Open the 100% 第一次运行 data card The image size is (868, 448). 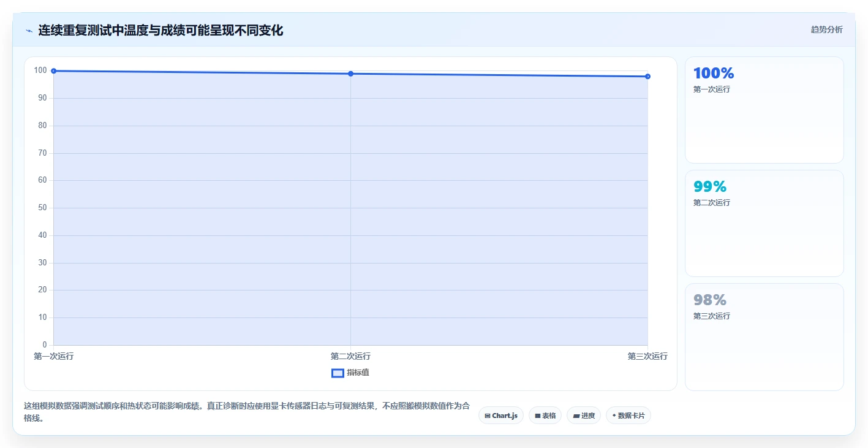click(x=764, y=110)
